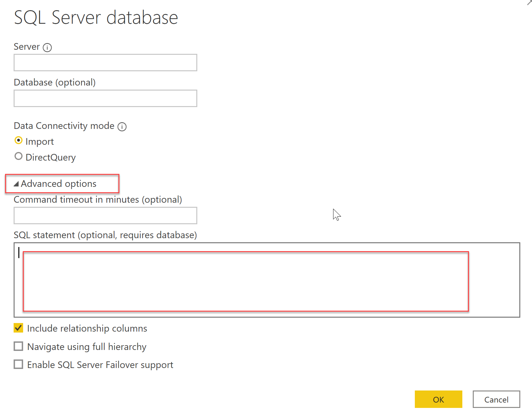Focus the Database (optional) text box
This screenshot has height=419, width=532.
pos(105,98)
